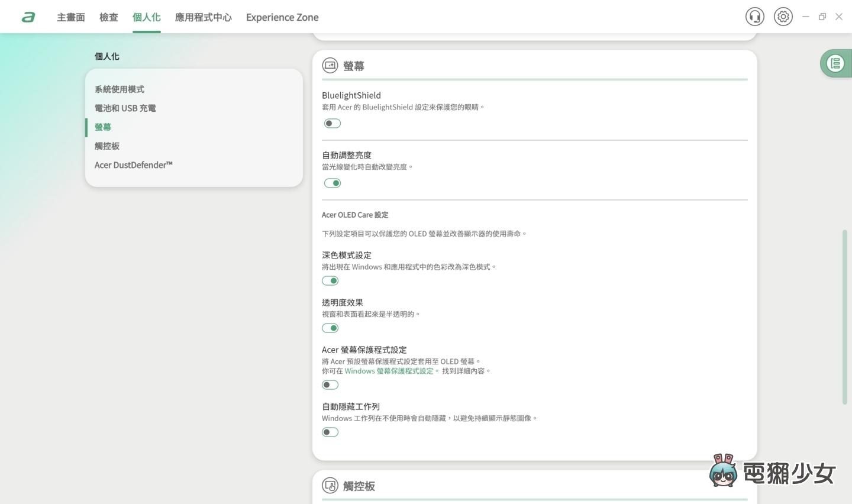852x504 pixels.
Task: Click the vertical scrollbar thumb
Action: [845, 317]
